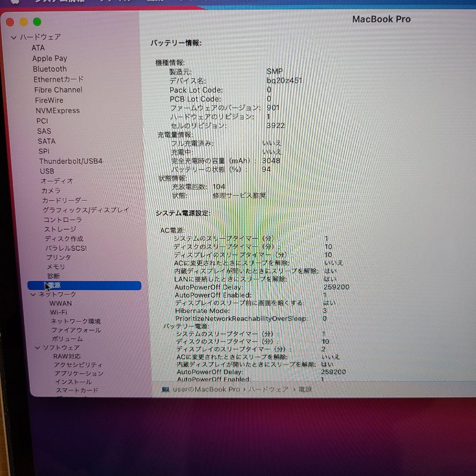
Task: Collapse the ソフトウェア section chevron
Action: (x=37, y=348)
